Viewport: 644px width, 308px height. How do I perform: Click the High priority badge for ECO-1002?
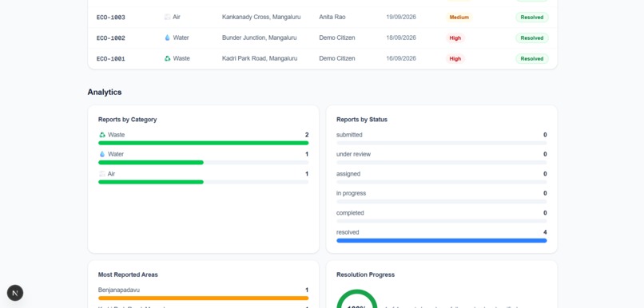(455, 38)
